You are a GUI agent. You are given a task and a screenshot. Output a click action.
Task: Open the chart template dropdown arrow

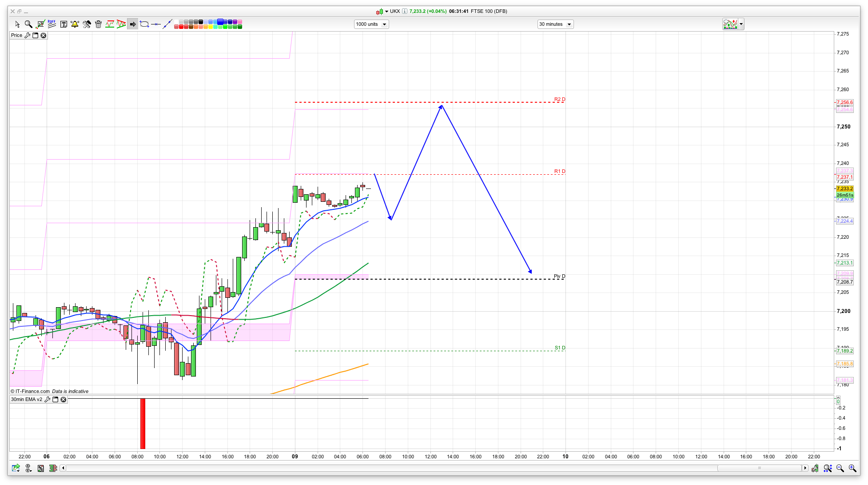741,24
